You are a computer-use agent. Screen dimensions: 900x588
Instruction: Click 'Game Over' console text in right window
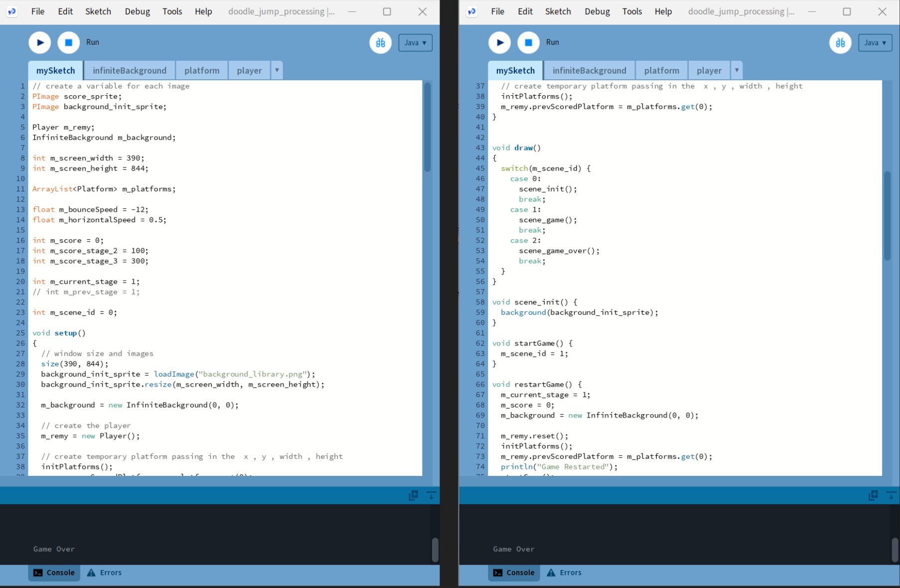coord(514,549)
